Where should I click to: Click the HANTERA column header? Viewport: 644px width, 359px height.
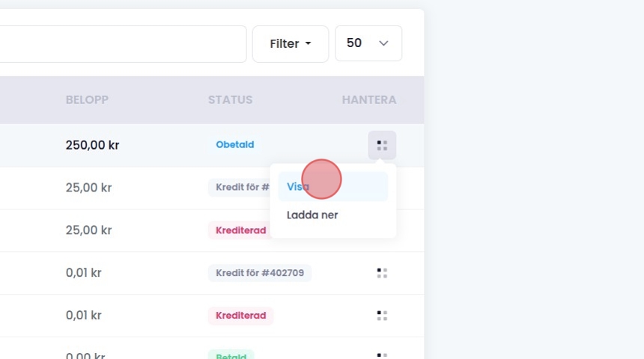pyautogui.click(x=368, y=99)
